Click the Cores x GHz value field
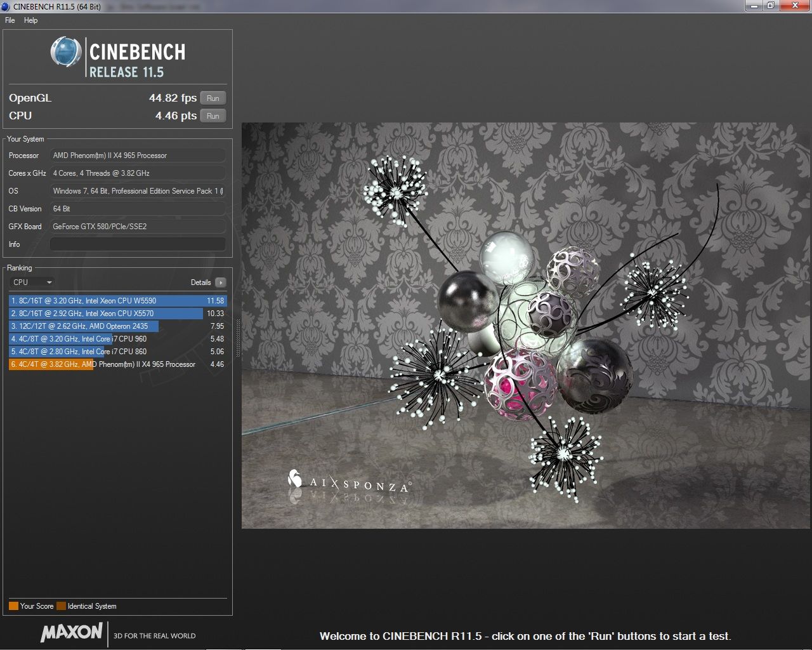 138,173
